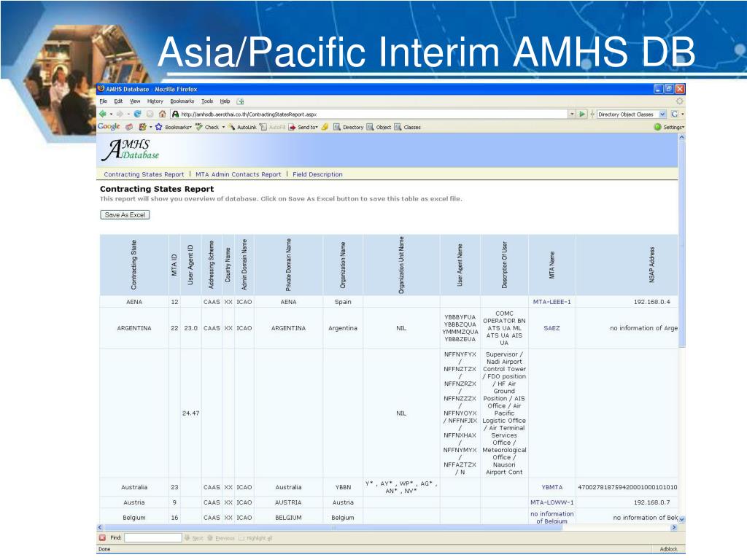Image resolution: width=747 pixels, height=560 pixels.
Task: Click the vertical scrollbar thumb
Action: tap(682, 245)
